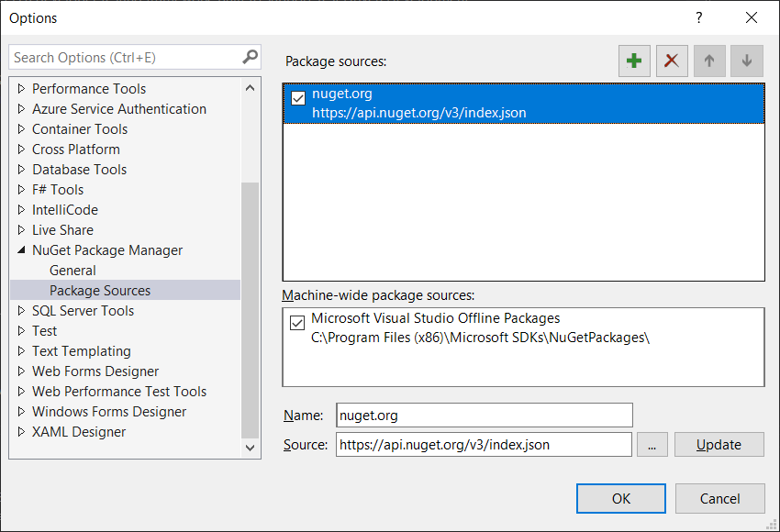Image resolution: width=780 pixels, height=532 pixels.
Task: Click the Machine-wide package sources: label
Action: (x=378, y=295)
